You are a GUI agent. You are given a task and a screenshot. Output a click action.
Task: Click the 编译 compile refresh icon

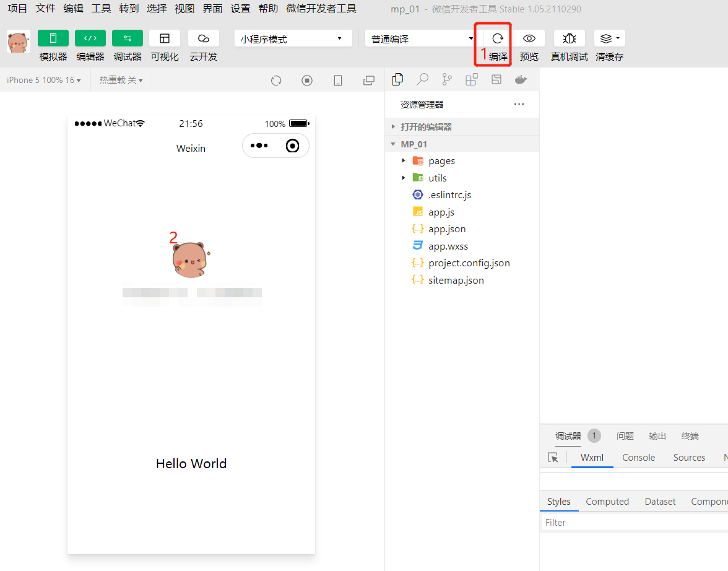(498, 38)
